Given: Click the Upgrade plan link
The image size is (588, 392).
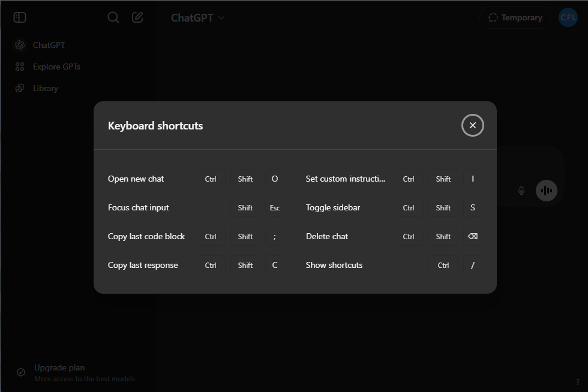Looking at the screenshot, I should pos(59,367).
